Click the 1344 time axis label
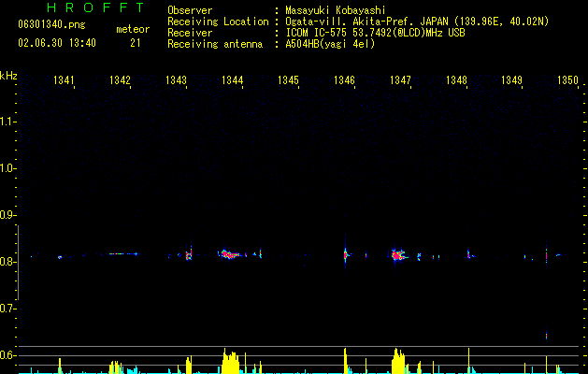 point(232,80)
